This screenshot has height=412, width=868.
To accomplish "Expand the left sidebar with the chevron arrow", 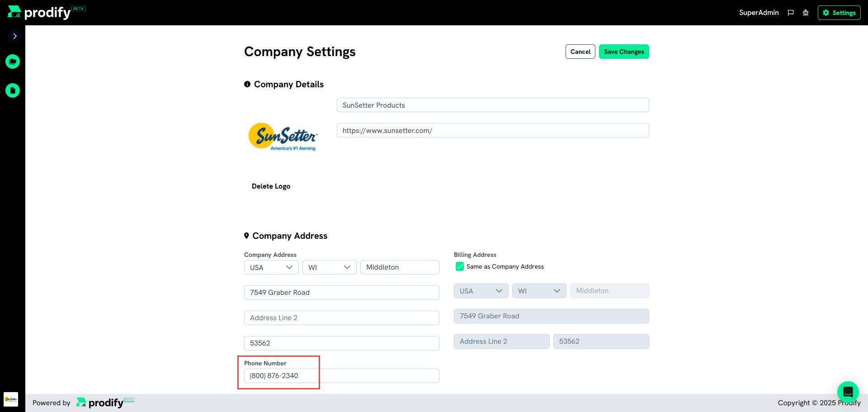I will tap(14, 36).
